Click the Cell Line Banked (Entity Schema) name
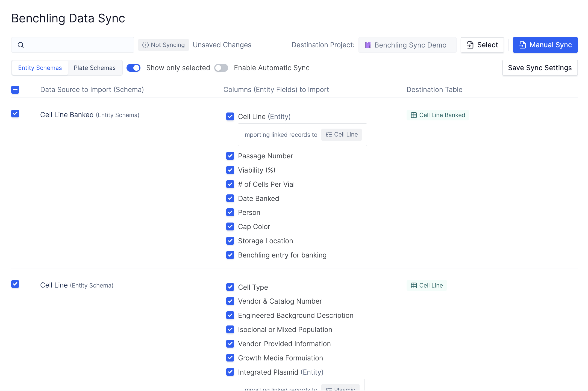The width and height of the screenshot is (588, 391). tap(90, 115)
